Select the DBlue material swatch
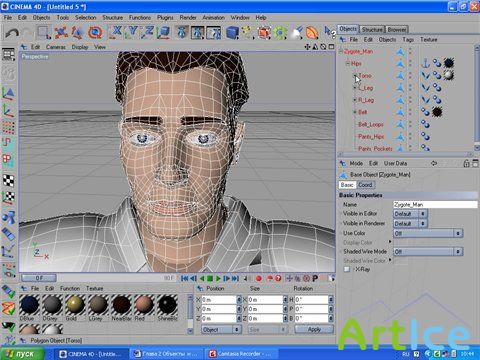The height and width of the screenshot is (360, 480). coord(29,305)
